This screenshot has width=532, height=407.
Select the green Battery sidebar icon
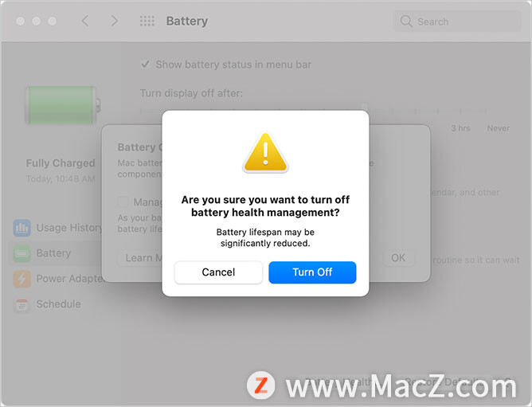[x=22, y=253]
